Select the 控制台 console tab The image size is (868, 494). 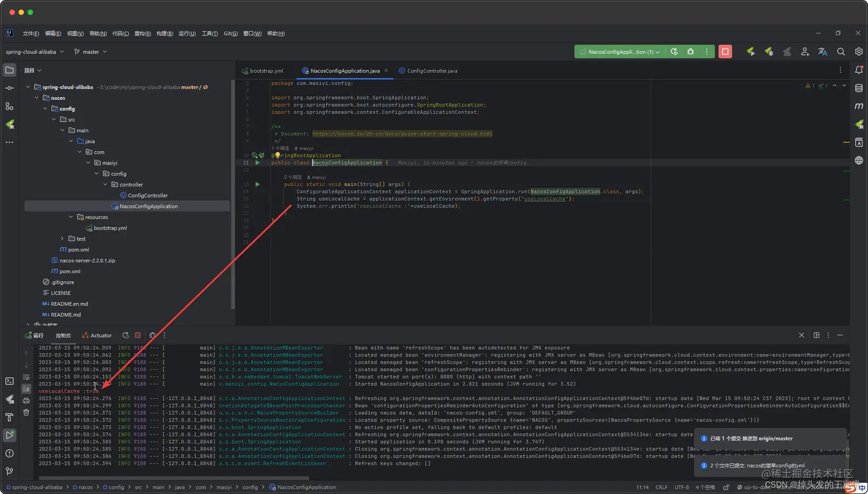coord(63,336)
